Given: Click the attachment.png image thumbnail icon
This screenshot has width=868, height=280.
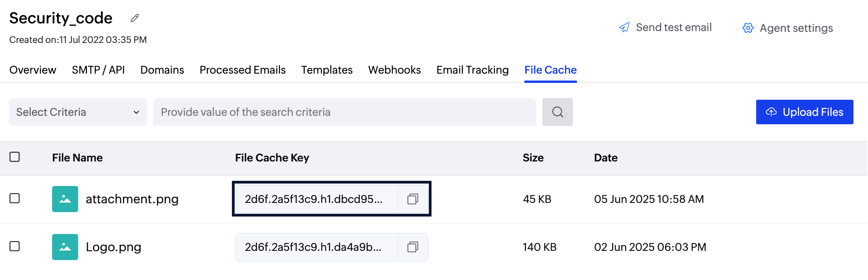Looking at the screenshot, I should pyautogui.click(x=65, y=199).
